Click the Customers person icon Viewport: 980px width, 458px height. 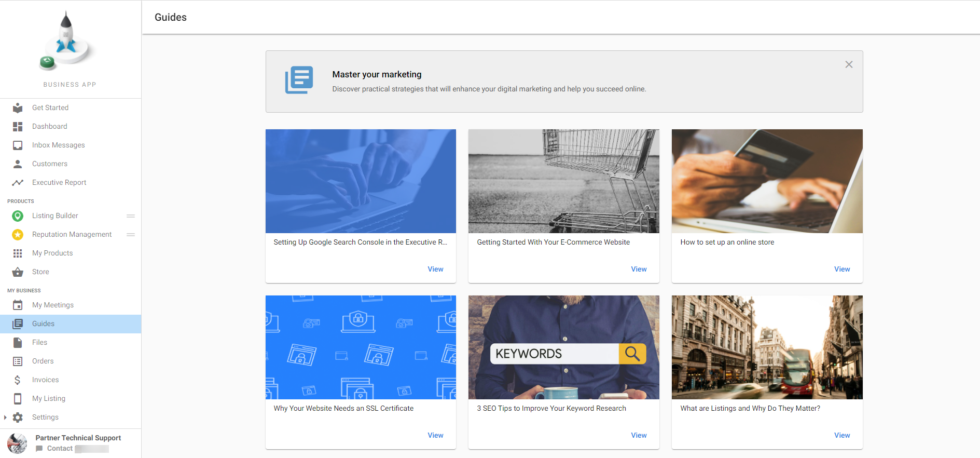pos(18,164)
